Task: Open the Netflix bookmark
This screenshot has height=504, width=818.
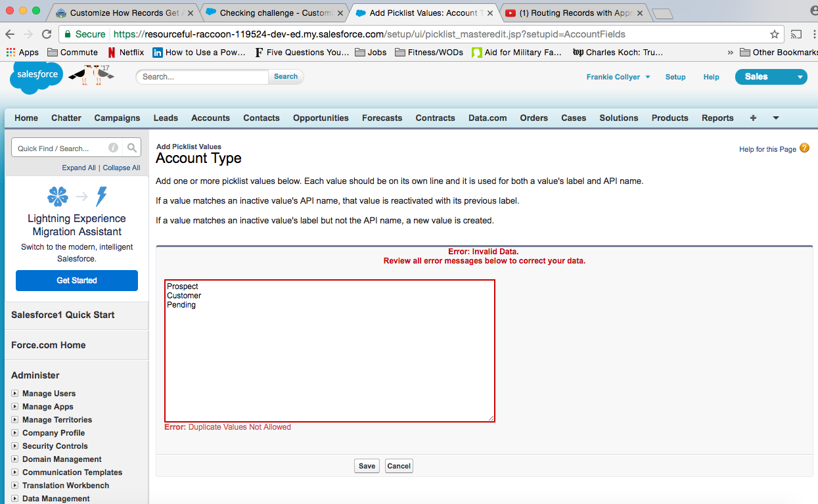Action: [x=125, y=53]
